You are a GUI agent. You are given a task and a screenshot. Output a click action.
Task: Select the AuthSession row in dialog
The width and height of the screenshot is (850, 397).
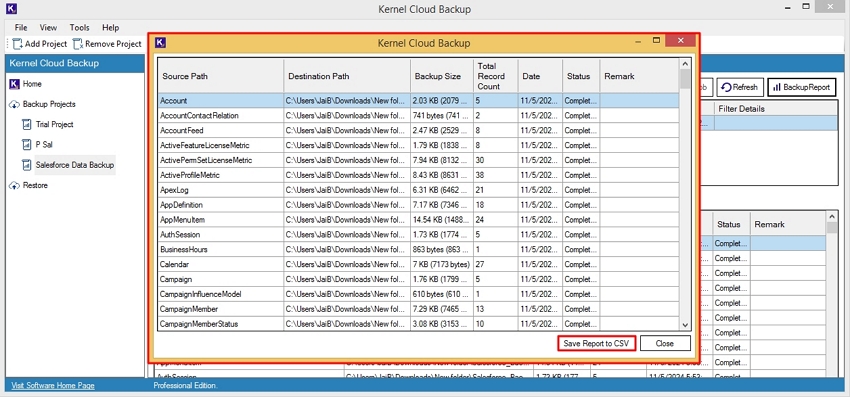click(x=418, y=234)
